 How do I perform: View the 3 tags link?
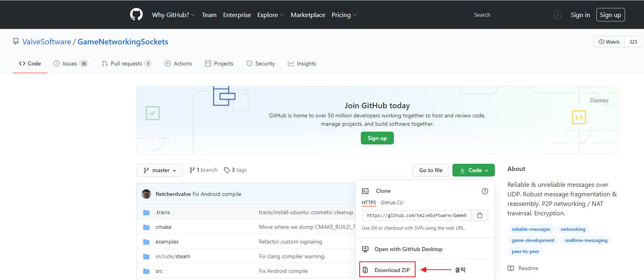click(x=235, y=170)
